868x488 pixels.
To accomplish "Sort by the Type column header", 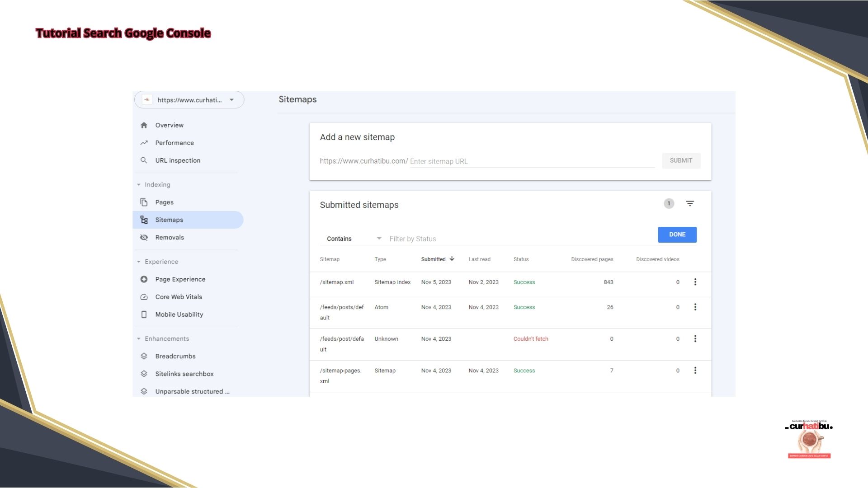I will [380, 259].
